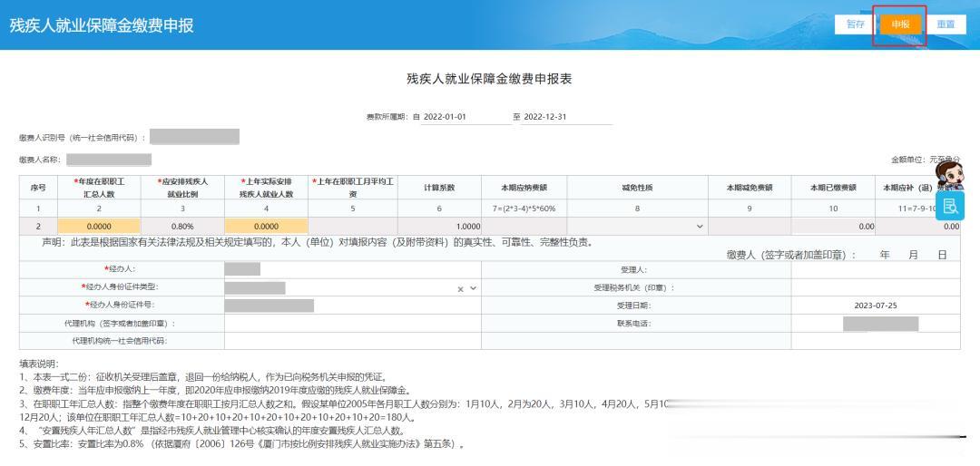The width and height of the screenshot is (980, 466).
Task: Click the 金额单位 label
Action: pos(926,160)
